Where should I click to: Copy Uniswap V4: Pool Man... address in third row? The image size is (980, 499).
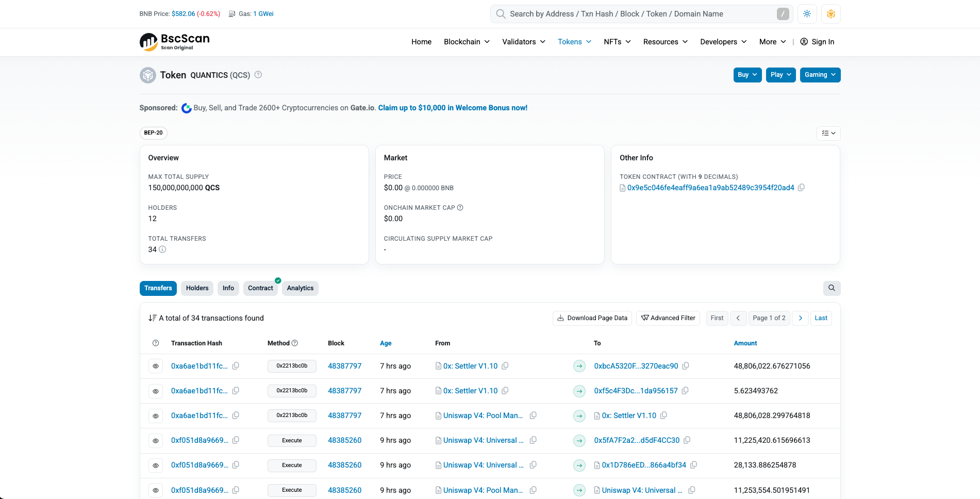point(533,415)
